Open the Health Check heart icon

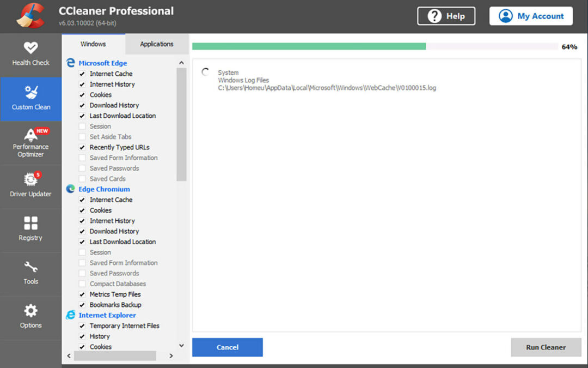30,48
